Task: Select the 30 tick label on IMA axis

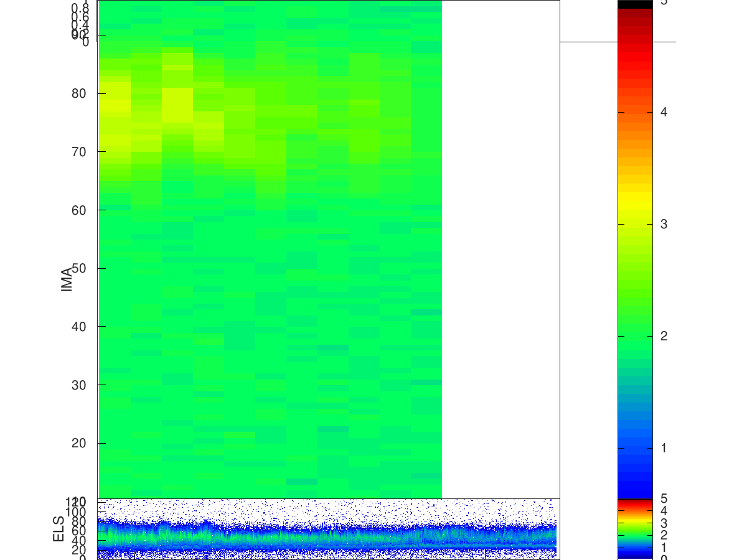Action: coord(79,385)
